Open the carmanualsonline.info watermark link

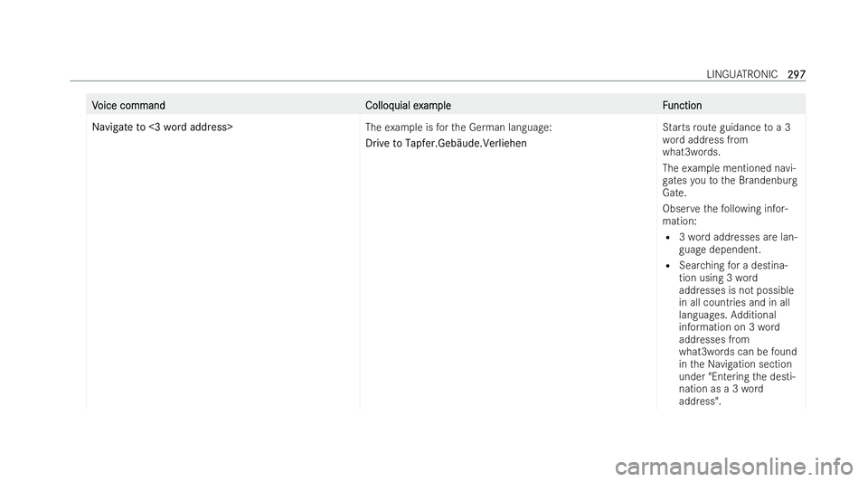[x=734, y=452]
